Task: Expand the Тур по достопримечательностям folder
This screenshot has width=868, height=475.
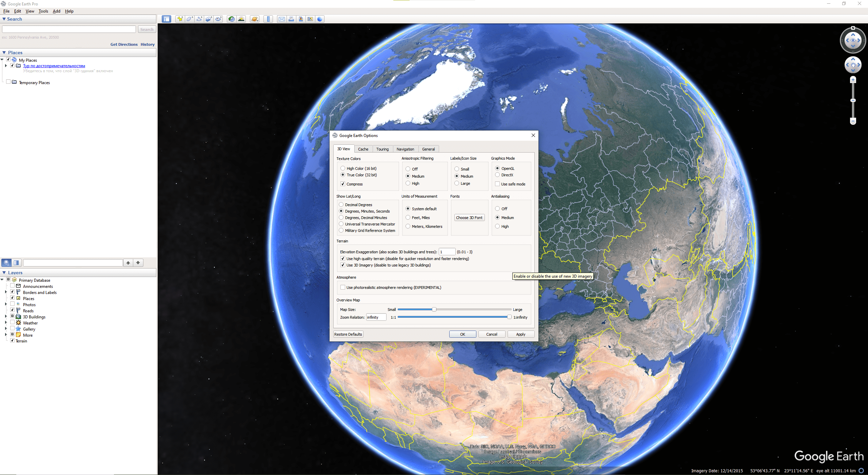Action: [x=6, y=65]
